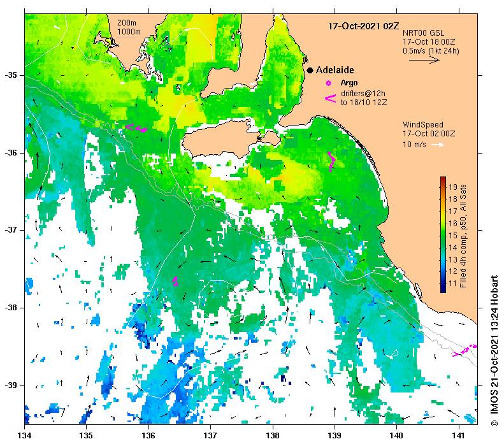Click the black GSL current scale arrow
The width and height of the screenshot is (504, 446).
(x=424, y=61)
